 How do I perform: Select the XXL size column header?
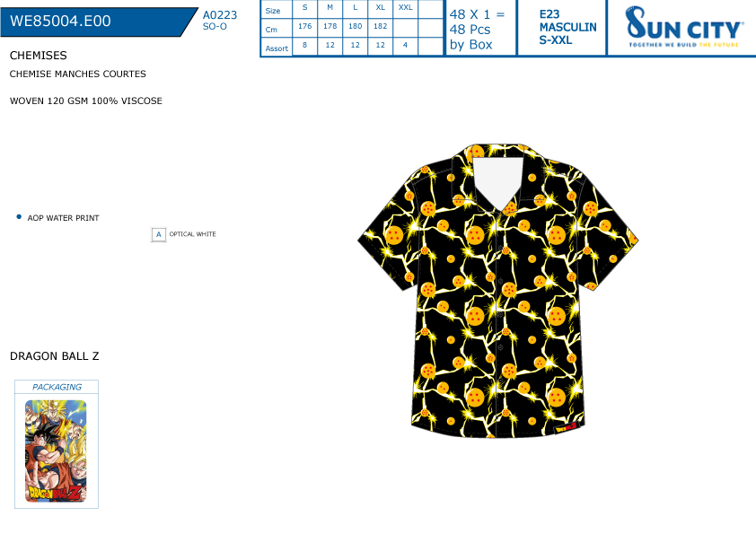point(406,7)
